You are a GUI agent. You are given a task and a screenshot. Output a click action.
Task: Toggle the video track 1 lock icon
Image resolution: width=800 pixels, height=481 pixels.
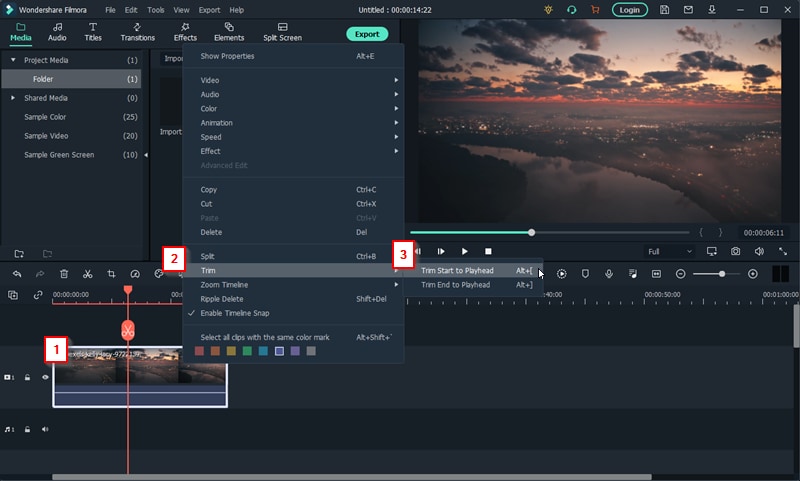click(28, 377)
